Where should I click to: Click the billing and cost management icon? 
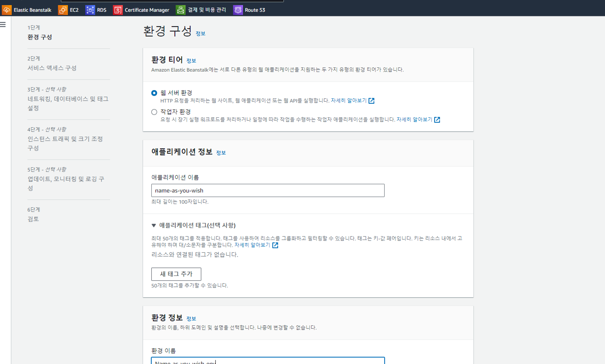pyautogui.click(x=181, y=10)
